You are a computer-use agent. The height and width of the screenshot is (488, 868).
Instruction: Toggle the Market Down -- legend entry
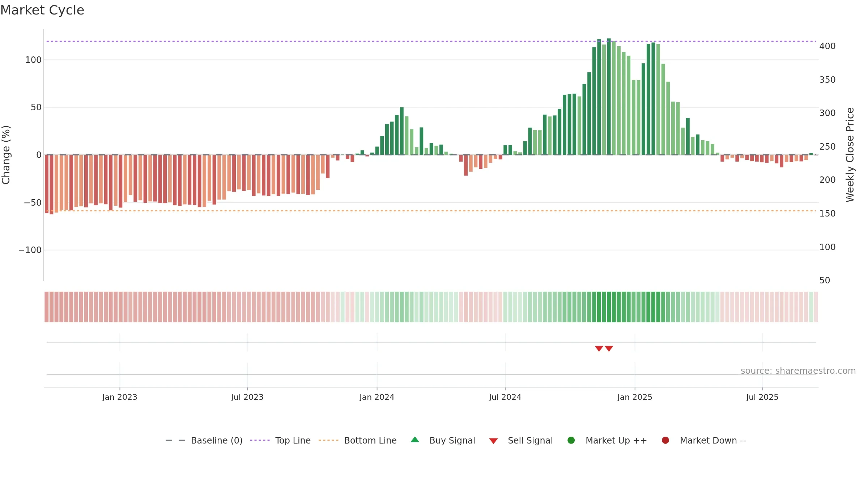point(704,440)
